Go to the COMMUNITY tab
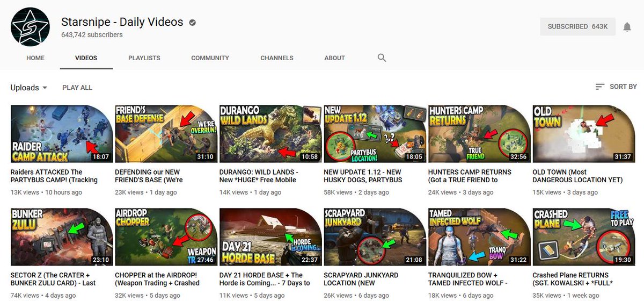 210,58
